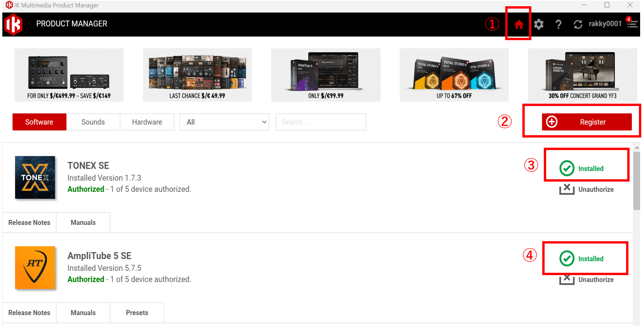
Task: Click the TONEX SE Installed check icon
Action: click(x=567, y=168)
